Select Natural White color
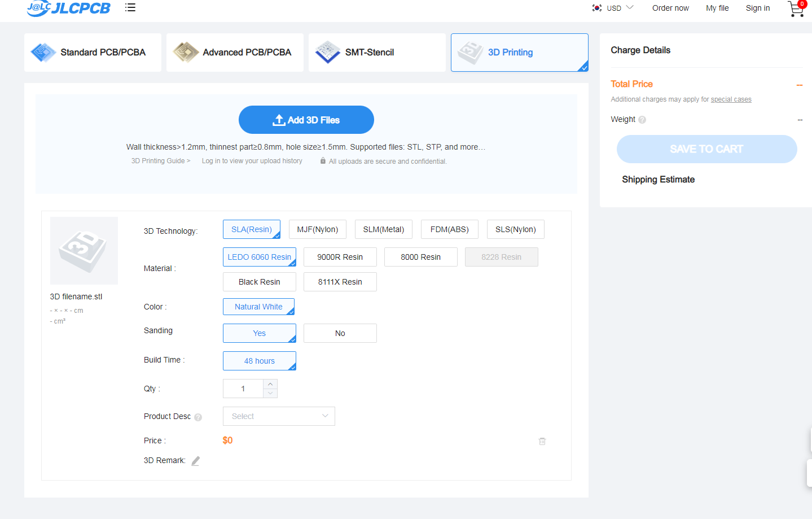The width and height of the screenshot is (812, 519). [x=258, y=307]
